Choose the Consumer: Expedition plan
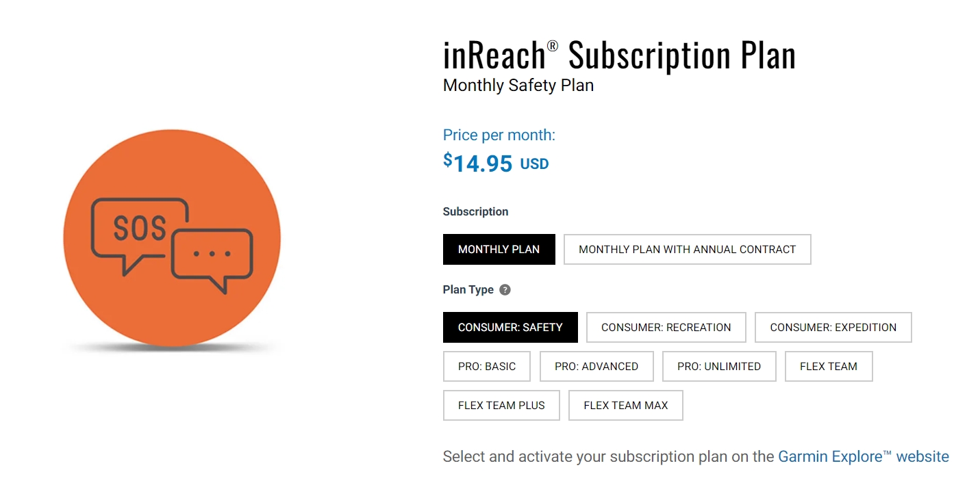The width and height of the screenshot is (980, 483). [833, 327]
